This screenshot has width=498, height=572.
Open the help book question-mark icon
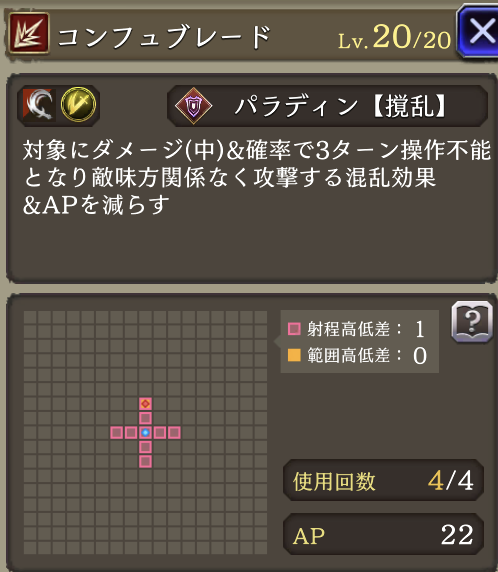[472, 322]
